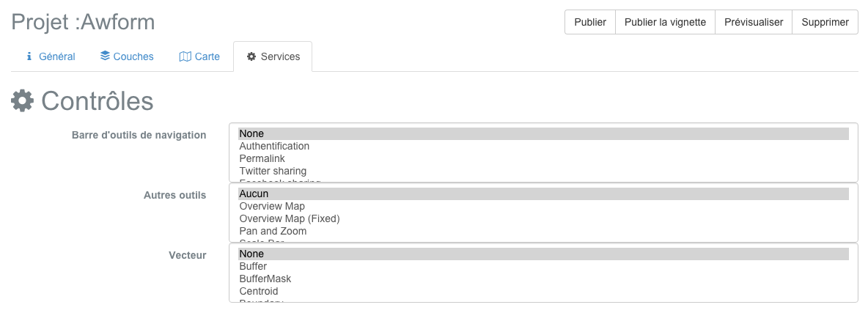Select Permalink in navigation toolbar list
The width and height of the screenshot is (868, 313).
point(544,158)
